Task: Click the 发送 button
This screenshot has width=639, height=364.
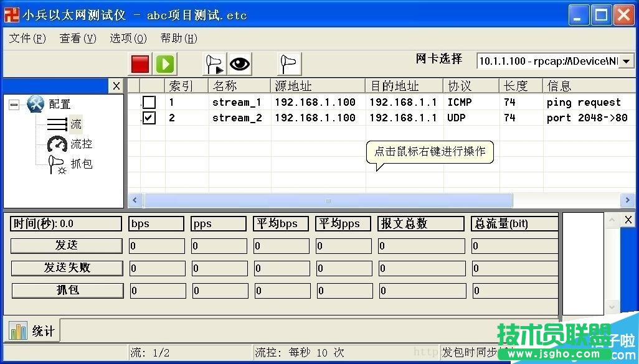Action: click(65, 246)
